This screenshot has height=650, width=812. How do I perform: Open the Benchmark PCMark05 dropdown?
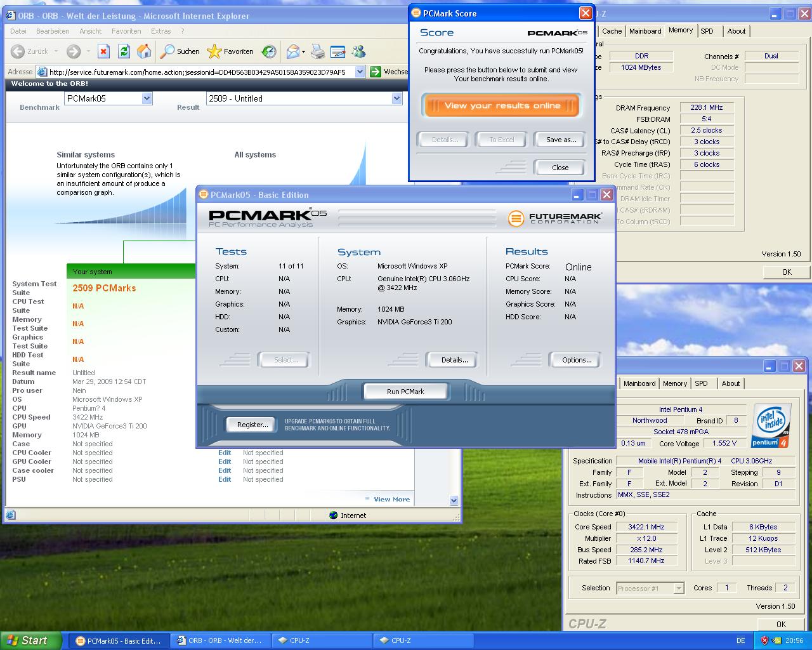(147, 98)
